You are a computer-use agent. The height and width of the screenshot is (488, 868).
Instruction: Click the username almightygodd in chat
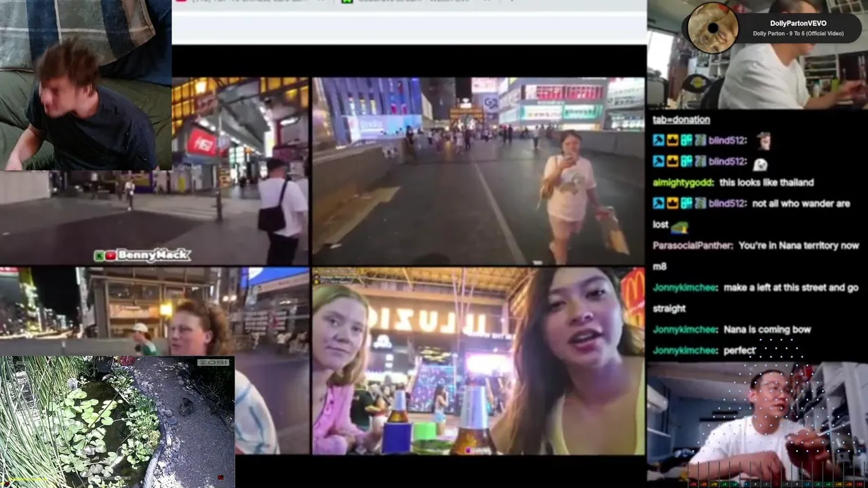click(683, 182)
